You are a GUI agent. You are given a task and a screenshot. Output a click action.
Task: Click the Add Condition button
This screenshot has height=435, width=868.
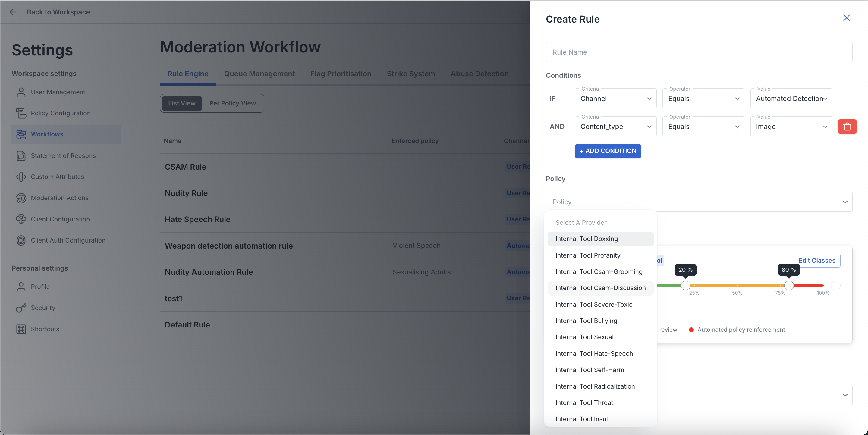coord(608,151)
